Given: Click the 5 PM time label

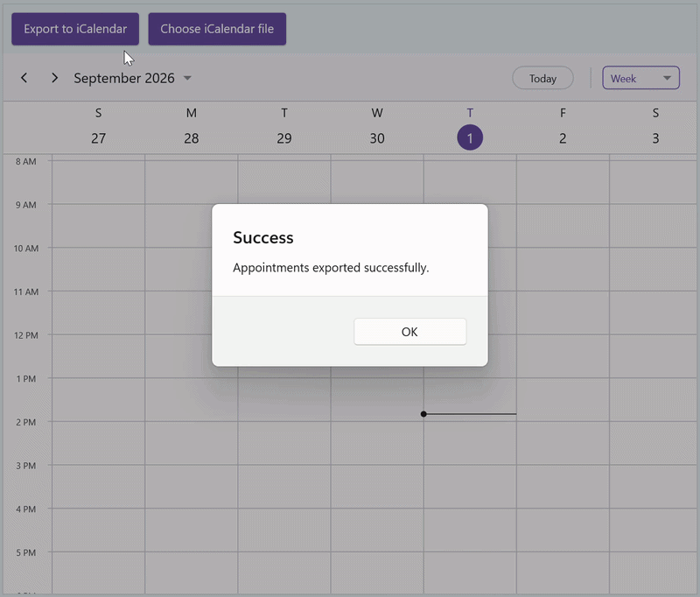Looking at the screenshot, I should click(x=26, y=552).
